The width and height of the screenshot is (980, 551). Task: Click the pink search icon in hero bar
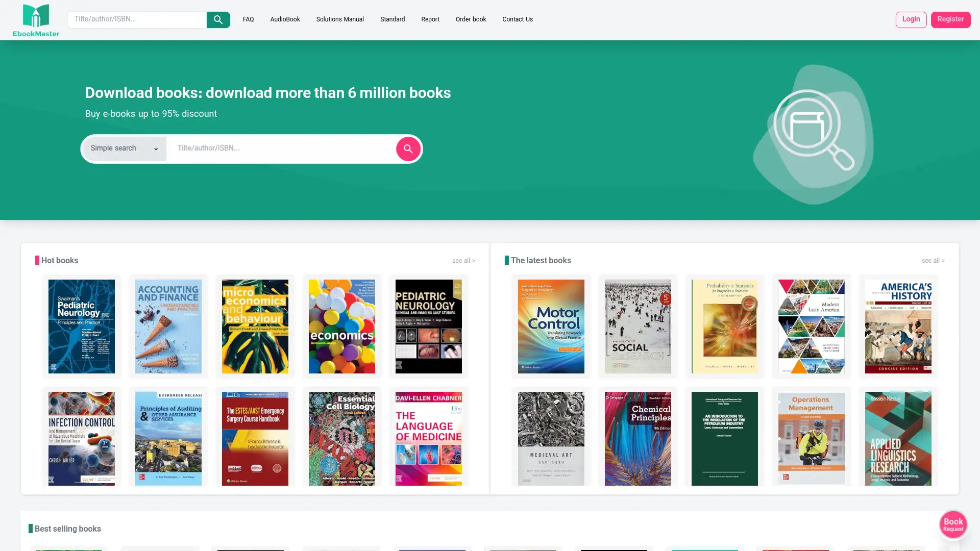pos(408,148)
